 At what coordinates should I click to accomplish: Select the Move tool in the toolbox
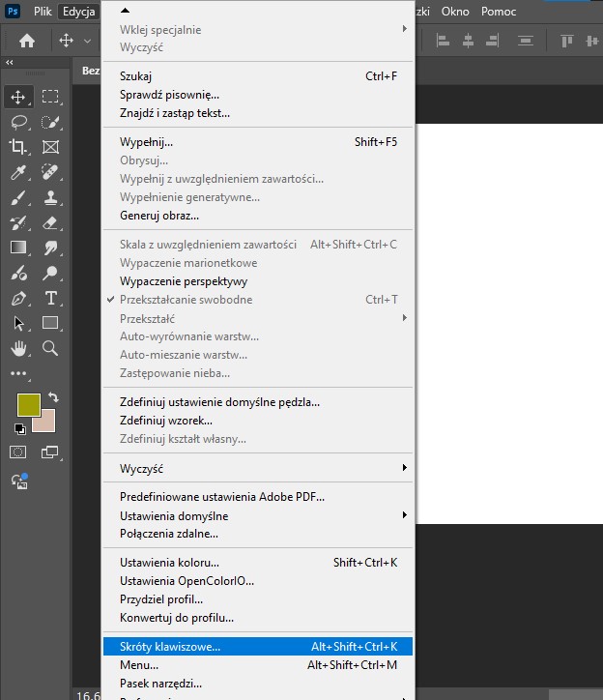click(x=17, y=97)
